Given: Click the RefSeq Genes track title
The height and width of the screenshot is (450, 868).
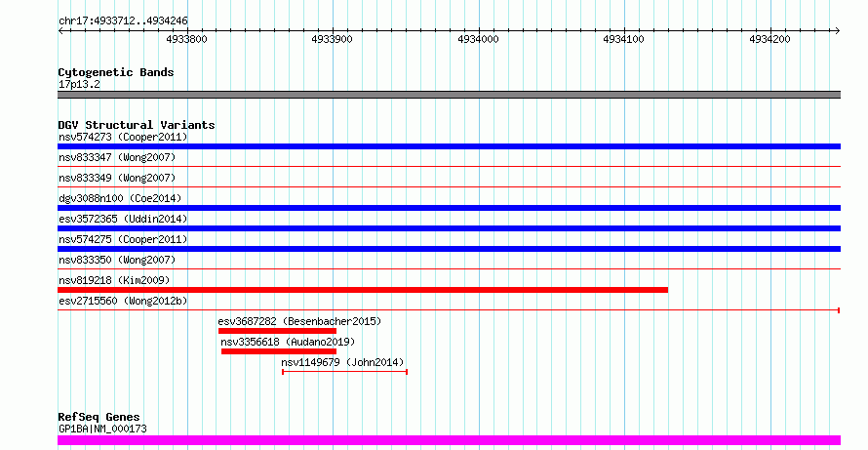Looking at the screenshot, I should click(x=99, y=417).
